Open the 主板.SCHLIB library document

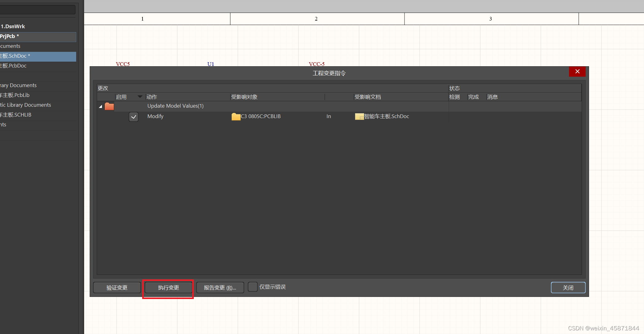point(16,115)
